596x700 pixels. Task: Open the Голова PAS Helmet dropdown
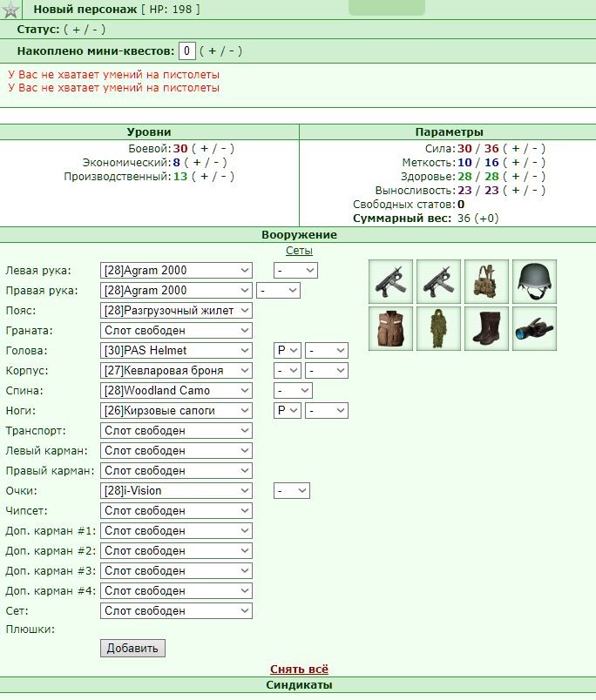(176, 351)
